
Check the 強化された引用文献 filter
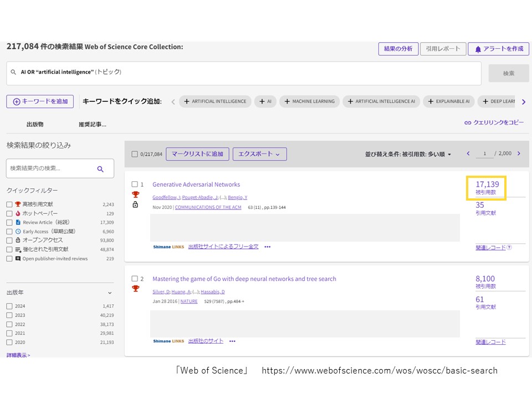(x=9, y=249)
